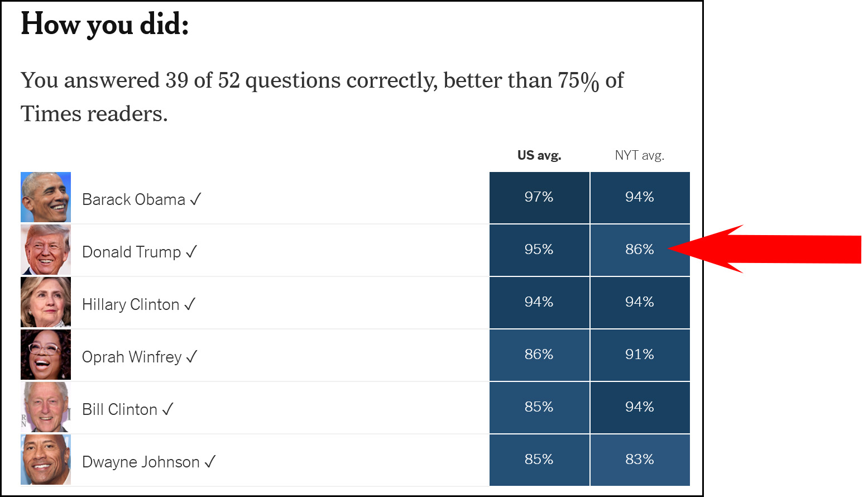Viewport: 868px width, 497px height.
Task: Click Barack Obama's face thumbnail
Action: point(46,197)
